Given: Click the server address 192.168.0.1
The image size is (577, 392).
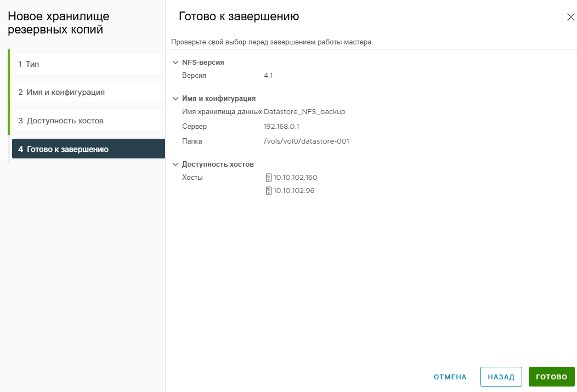Looking at the screenshot, I should pos(281,127).
